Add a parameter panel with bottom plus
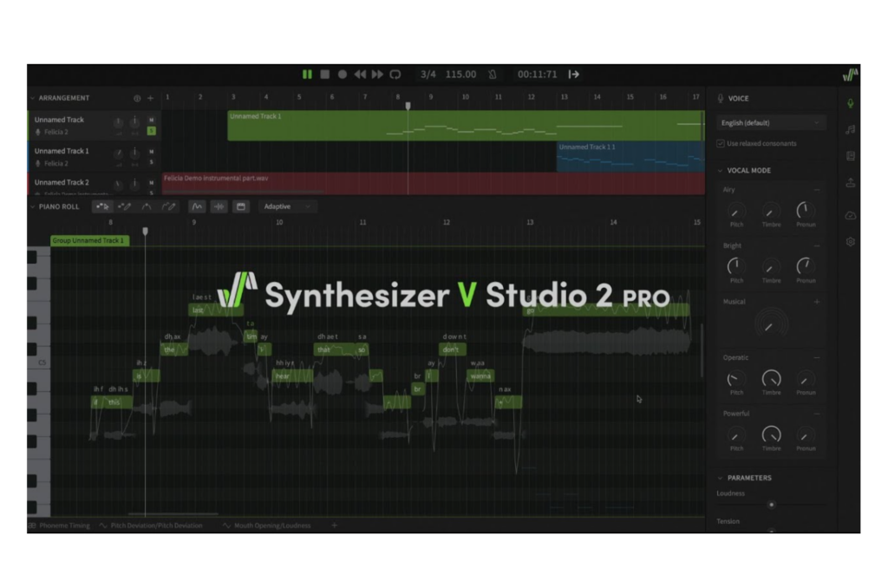The width and height of the screenshot is (888, 588). (334, 526)
